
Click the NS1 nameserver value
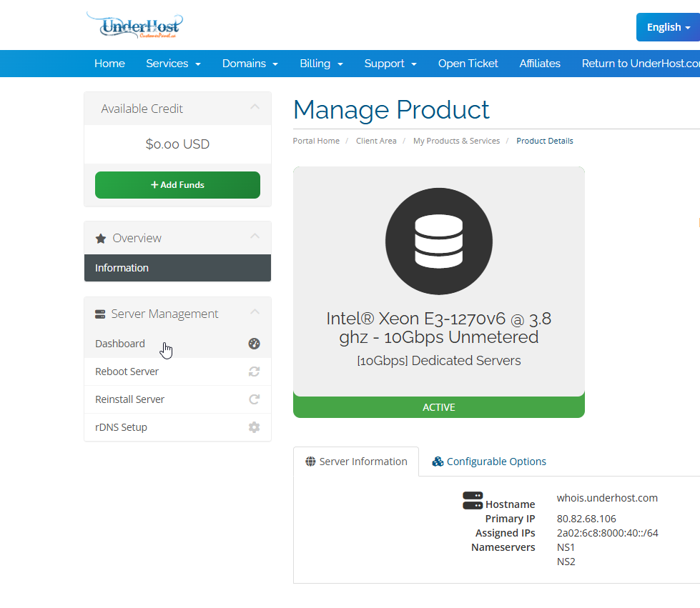click(x=566, y=547)
